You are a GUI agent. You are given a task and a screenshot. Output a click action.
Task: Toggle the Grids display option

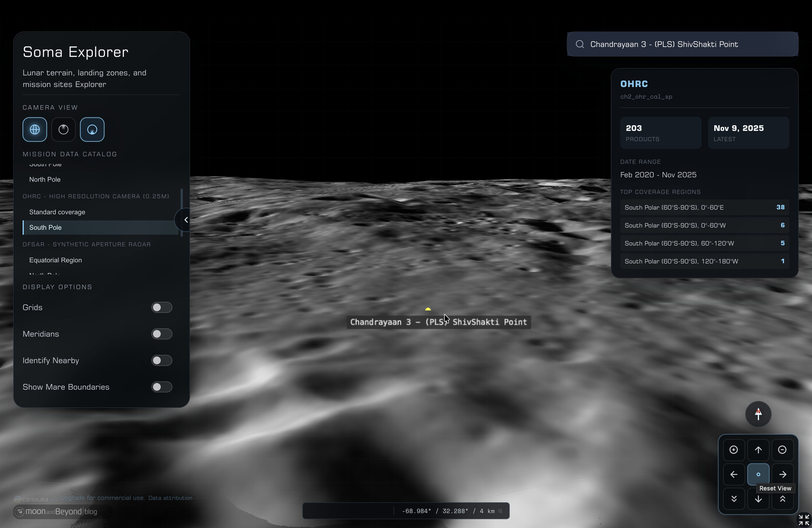[162, 308]
